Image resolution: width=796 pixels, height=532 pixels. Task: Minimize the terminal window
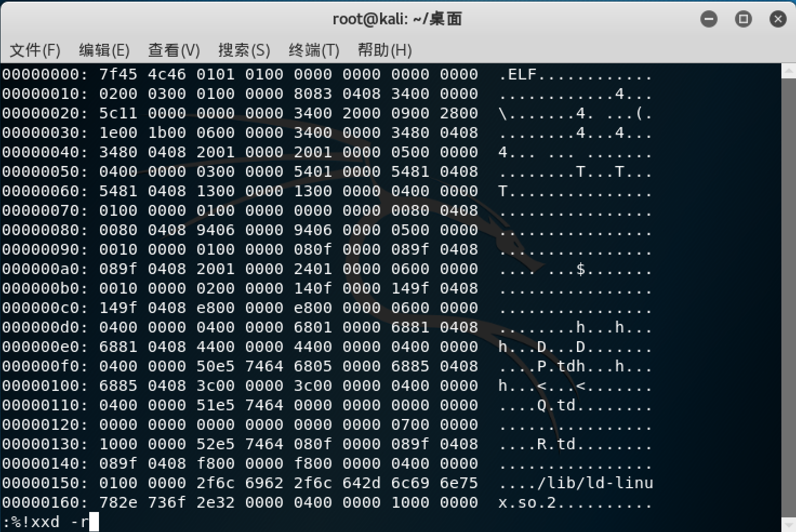click(x=709, y=19)
